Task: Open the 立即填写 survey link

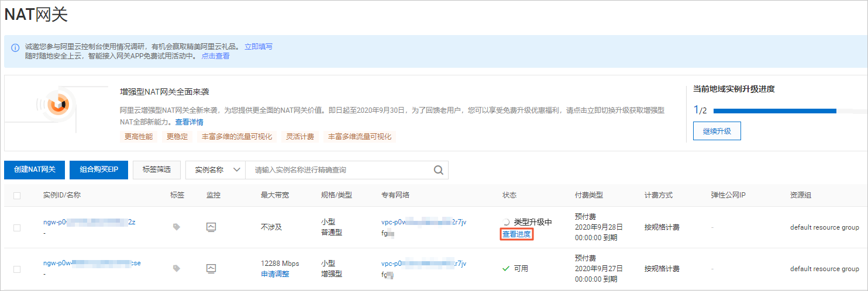Action: pyautogui.click(x=259, y=47)
